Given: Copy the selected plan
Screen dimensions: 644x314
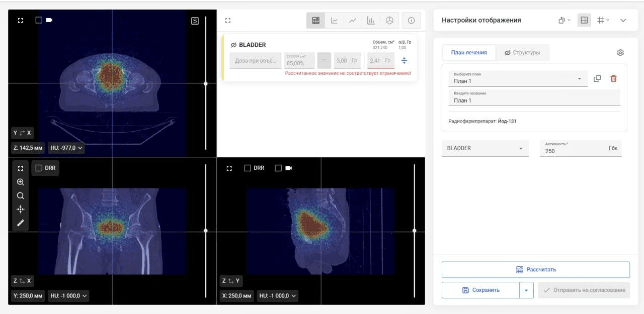Looking at the screenshot, I should coord(597,78).
